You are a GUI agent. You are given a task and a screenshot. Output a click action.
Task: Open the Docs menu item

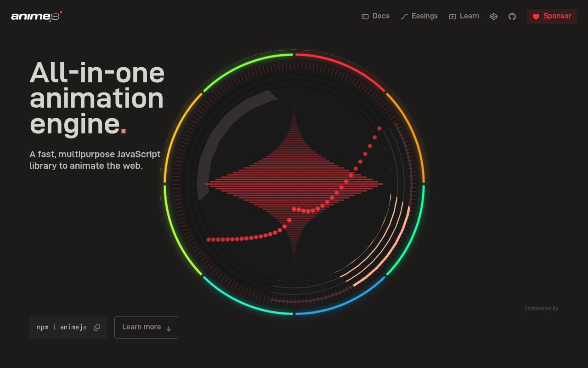[x=381, y=16]
